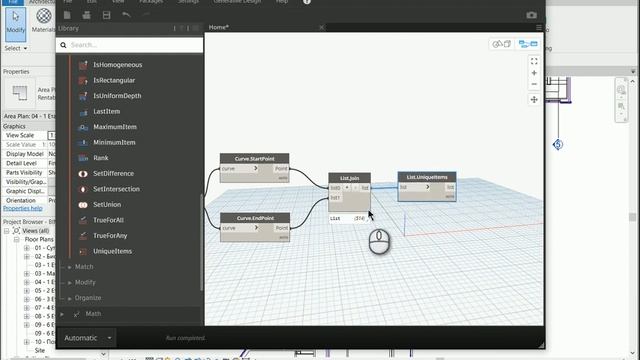Activate pan mode on canvas
Screen dimensions: 640x360
click(534, 100)
